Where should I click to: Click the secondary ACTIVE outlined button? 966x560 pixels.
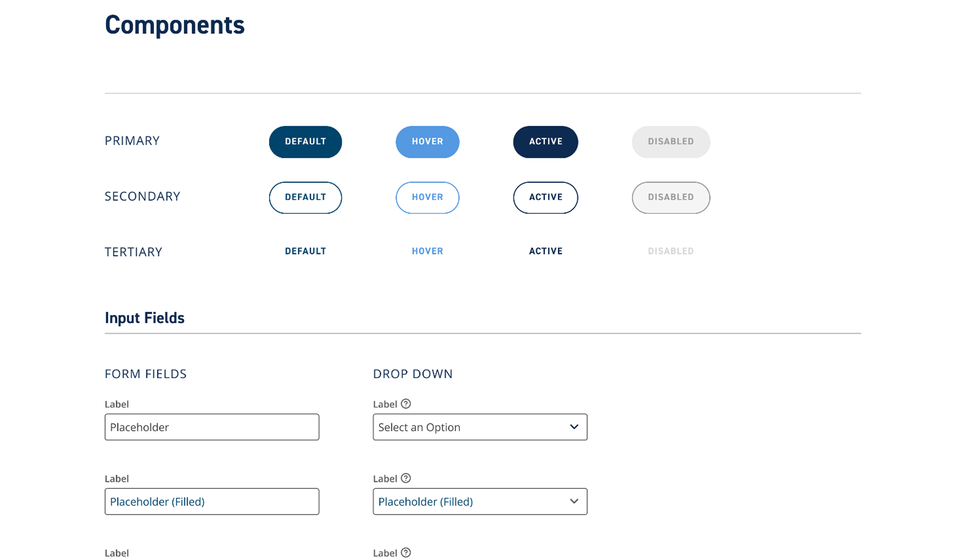545,197
